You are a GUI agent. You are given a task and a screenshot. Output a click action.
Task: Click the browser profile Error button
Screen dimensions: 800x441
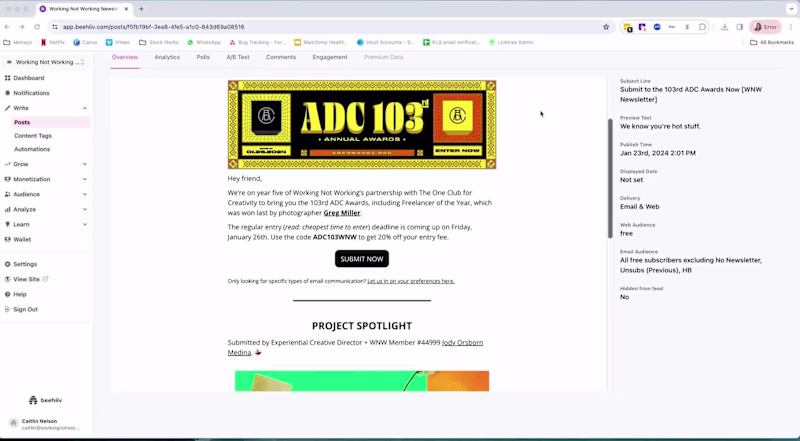(765, 27)
